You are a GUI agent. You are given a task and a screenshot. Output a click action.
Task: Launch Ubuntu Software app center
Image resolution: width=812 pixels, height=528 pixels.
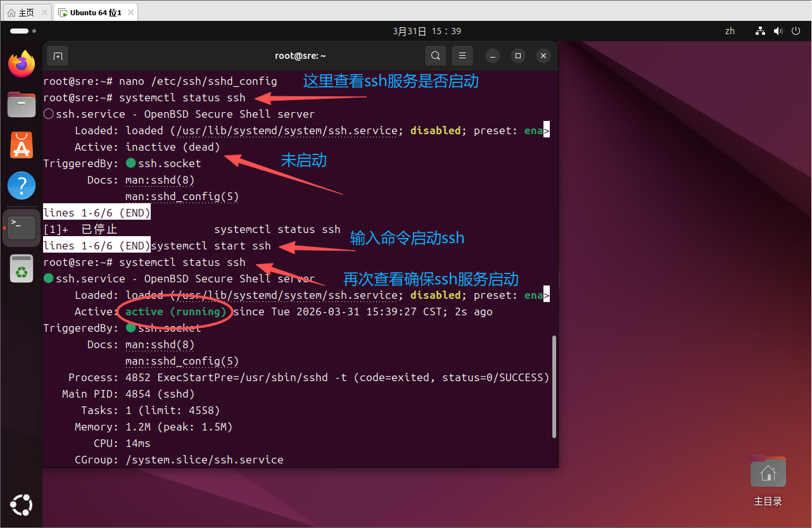(x=22, y=145)
